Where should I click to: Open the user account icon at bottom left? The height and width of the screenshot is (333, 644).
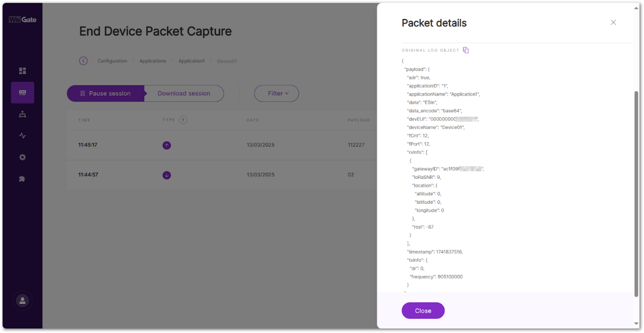pyautogui.click(x=22, y=300)
